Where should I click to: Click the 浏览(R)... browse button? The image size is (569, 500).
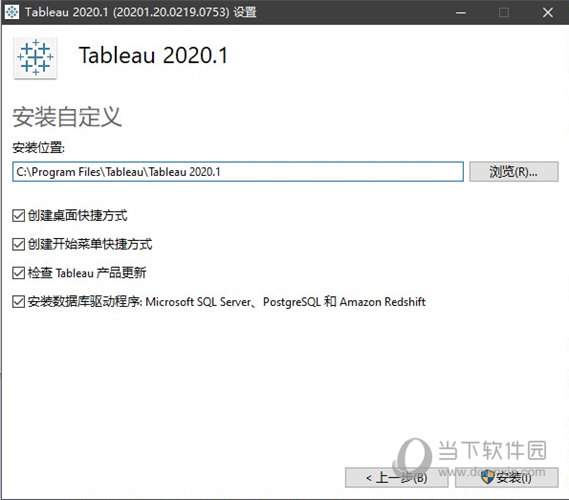coord(513,172)
